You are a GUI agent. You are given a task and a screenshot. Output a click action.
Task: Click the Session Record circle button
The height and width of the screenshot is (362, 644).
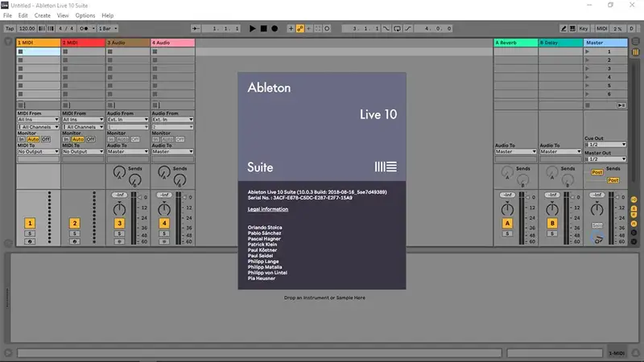327,28
